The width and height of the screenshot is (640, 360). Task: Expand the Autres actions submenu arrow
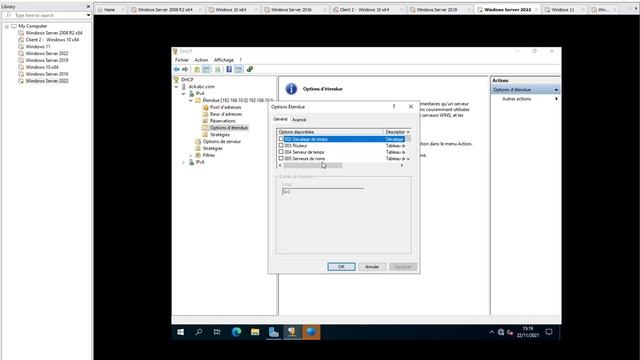point(556,99)
